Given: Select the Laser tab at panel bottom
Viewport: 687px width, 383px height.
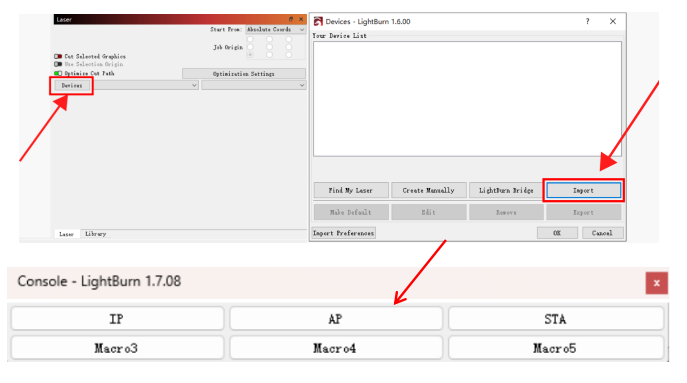Looking at the screenshot, I should [x=67, y=234].
